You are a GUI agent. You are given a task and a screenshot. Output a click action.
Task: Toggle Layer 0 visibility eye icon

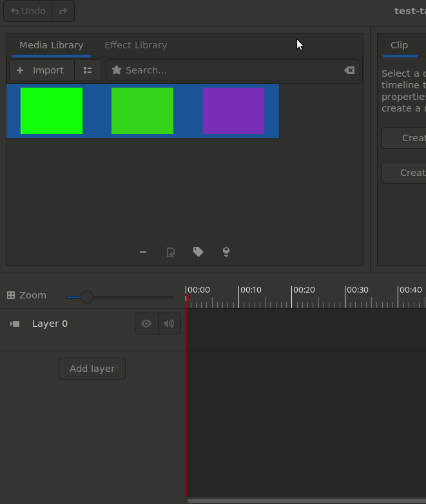pyautogui.click(x=146, y=324)
